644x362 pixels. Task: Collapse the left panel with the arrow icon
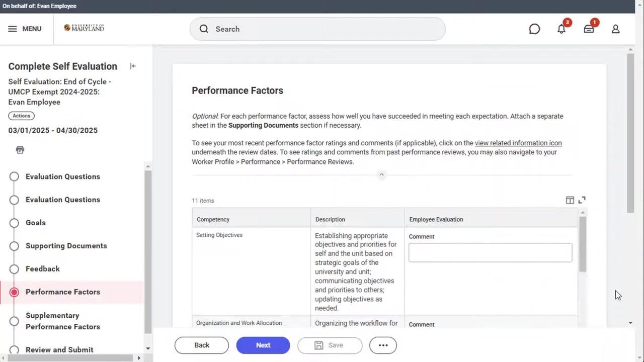[x=133, y=66]
